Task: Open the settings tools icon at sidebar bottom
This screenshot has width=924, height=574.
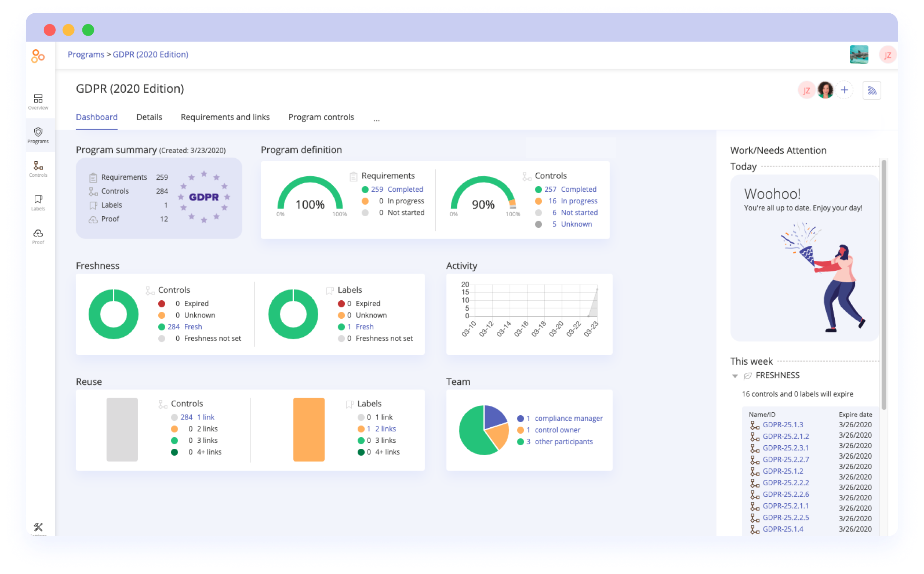Action: point(38,527)
